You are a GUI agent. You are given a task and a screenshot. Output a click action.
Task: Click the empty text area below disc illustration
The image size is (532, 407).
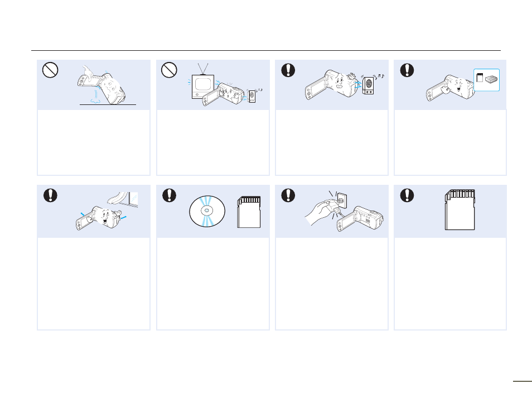[212, 284]
